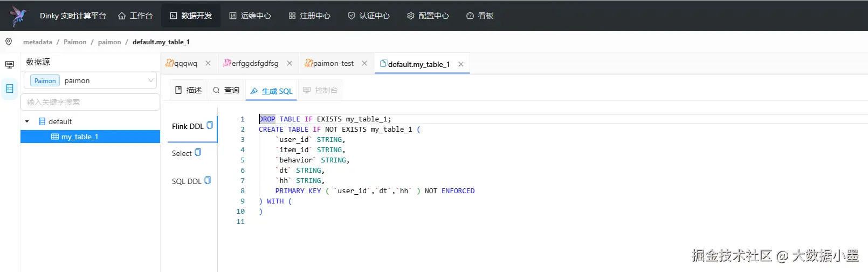
Task: Click the Paimon breadcrumb
Action: (x=75, y=42)
